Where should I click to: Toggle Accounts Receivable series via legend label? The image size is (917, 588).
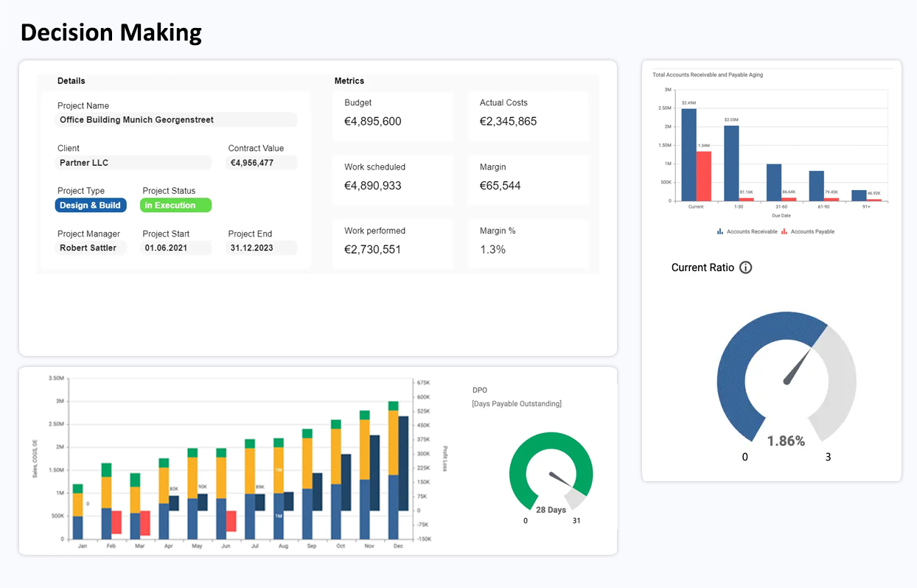[752, 231]
